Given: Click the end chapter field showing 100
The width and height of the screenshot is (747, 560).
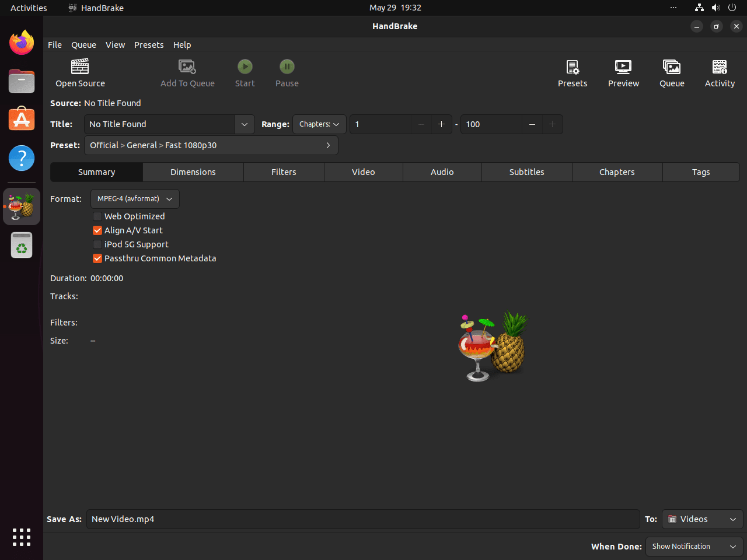Looking at the screenshot, I should coord(491,124).
